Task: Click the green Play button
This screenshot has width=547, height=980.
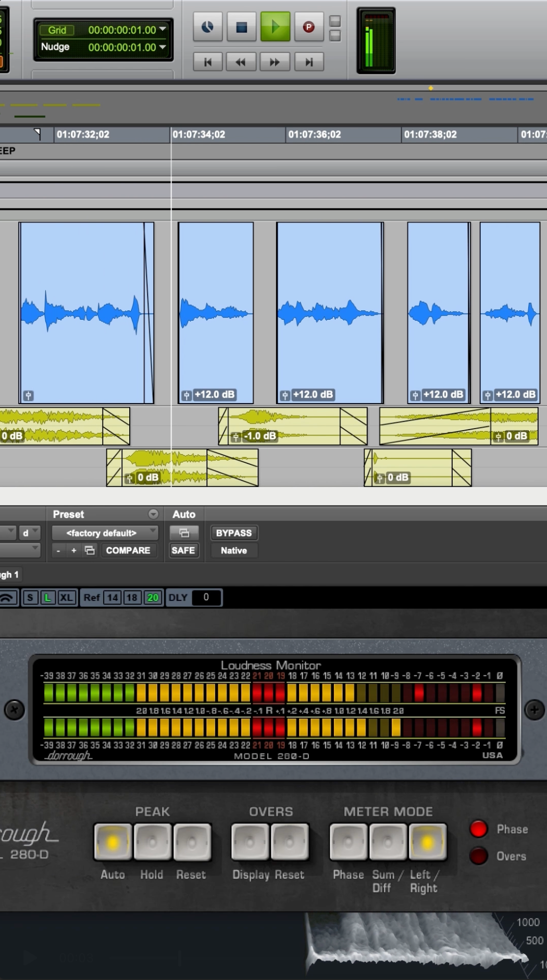Action: [275, 27]
